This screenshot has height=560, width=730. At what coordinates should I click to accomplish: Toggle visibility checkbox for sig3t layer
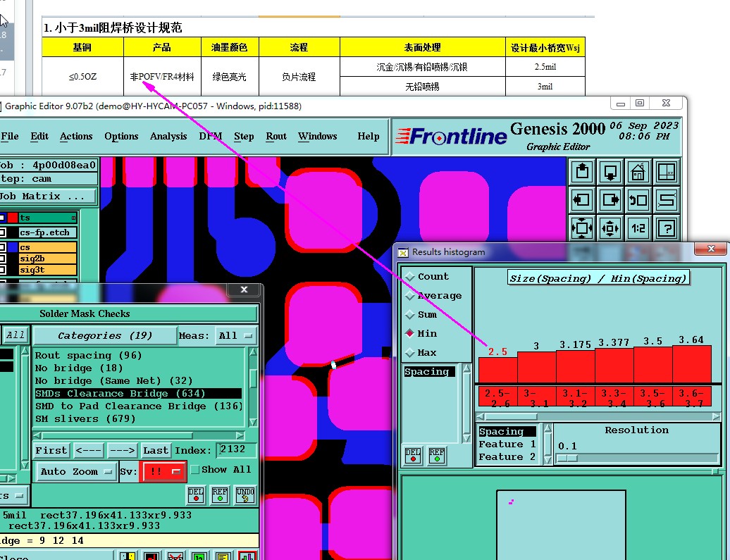click(3, 270)
